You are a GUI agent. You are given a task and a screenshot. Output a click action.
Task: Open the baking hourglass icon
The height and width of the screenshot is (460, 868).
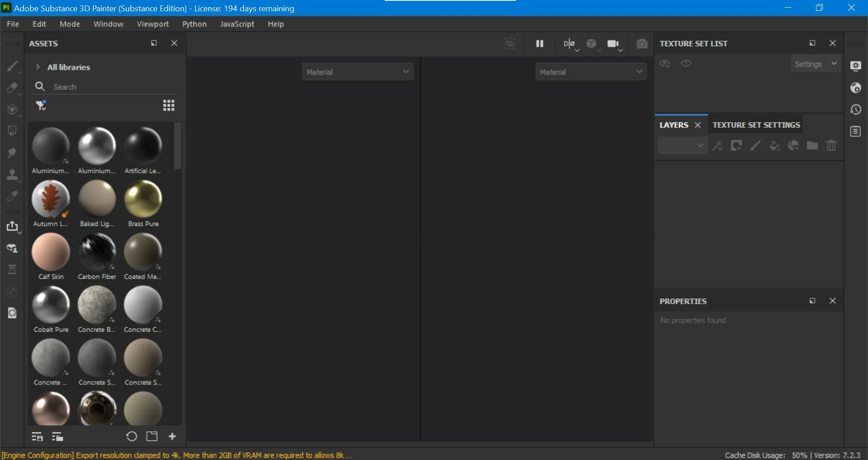click(12, 270)
